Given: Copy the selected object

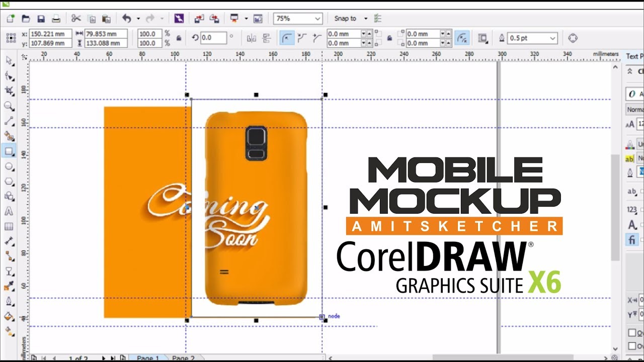Looking at the screenshot, I should click(92, 19).
